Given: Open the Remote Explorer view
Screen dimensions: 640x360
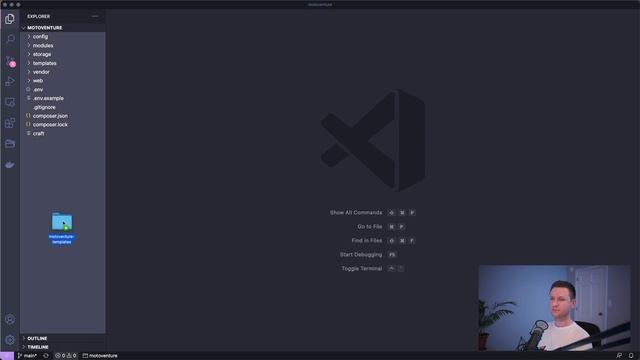Looking at the screenshot, I should point(10,102).
